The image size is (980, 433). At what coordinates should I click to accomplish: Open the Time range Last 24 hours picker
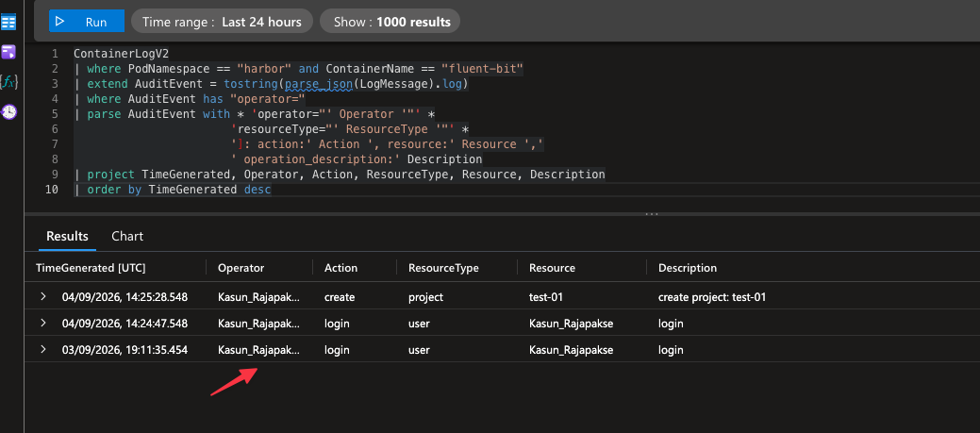coord(222,22)
